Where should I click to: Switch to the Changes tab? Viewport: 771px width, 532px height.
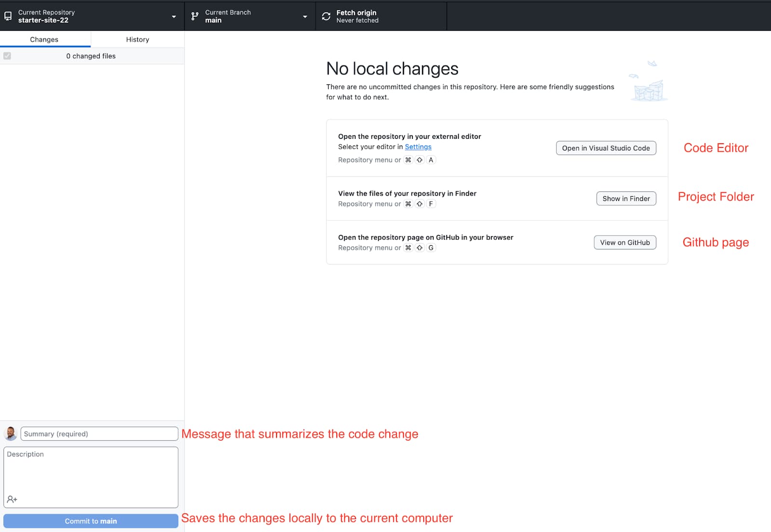(x=44, y=40)
